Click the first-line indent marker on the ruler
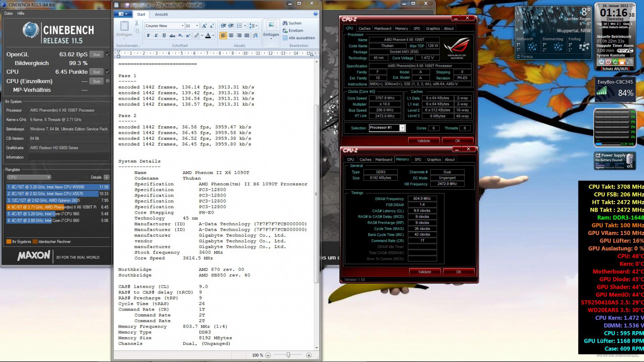Viewport: 644px width, 362px height. 118,52
